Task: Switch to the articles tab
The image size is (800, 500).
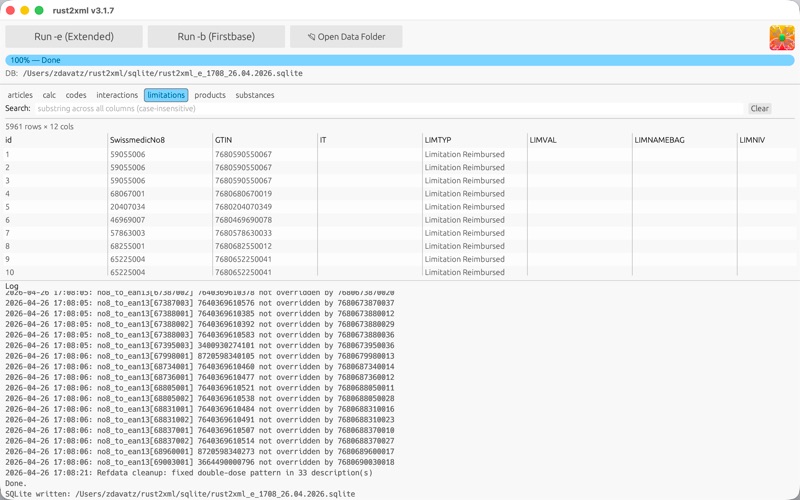Action: [20, 95]
